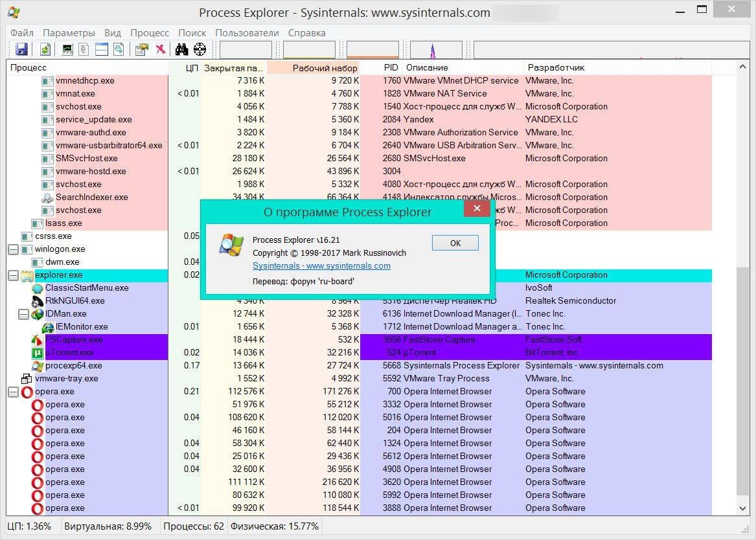Open the Параметры menu
Screen dimensions: 756x540
[69, 33]
